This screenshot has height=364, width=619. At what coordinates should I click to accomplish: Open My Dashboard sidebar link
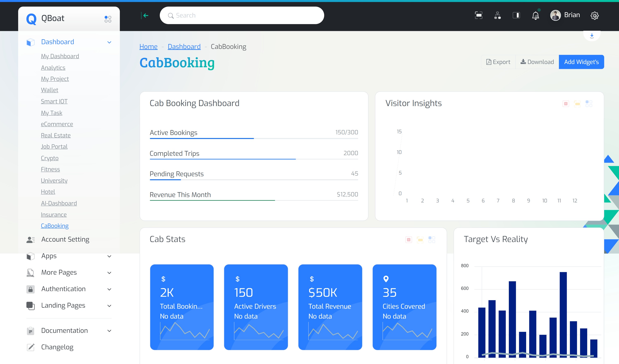[60, 56]
